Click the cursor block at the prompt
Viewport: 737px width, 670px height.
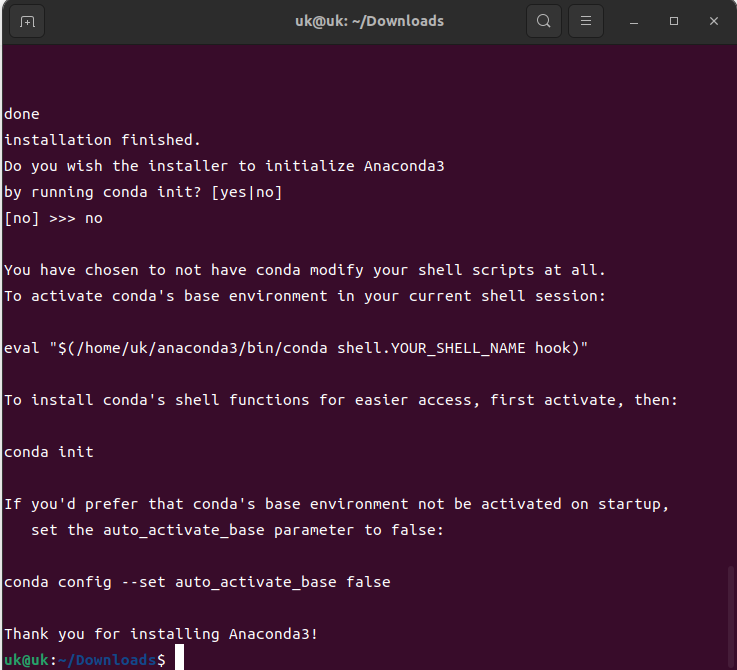coord(179,657)
